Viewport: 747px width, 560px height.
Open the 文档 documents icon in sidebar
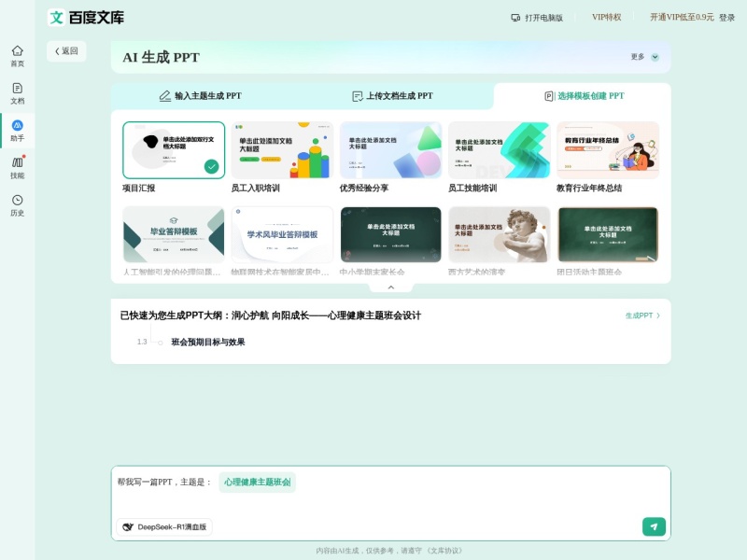17,88
